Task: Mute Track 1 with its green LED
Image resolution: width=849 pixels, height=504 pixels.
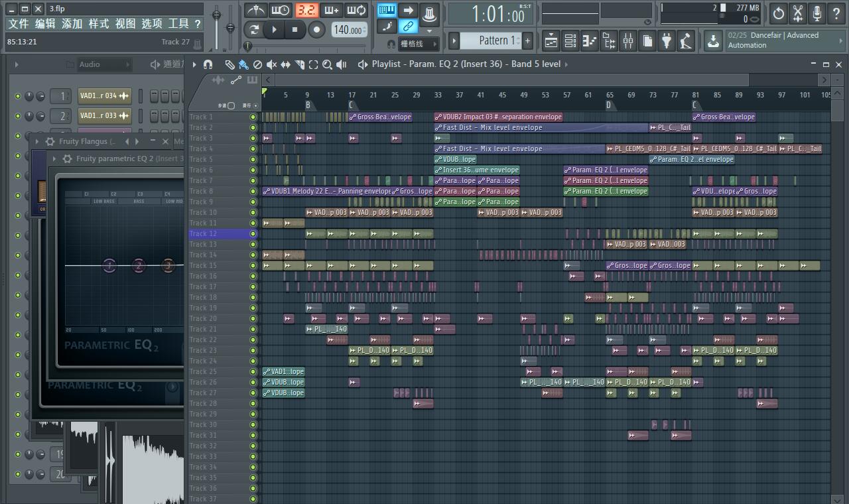Action: (x=253, y=117)
